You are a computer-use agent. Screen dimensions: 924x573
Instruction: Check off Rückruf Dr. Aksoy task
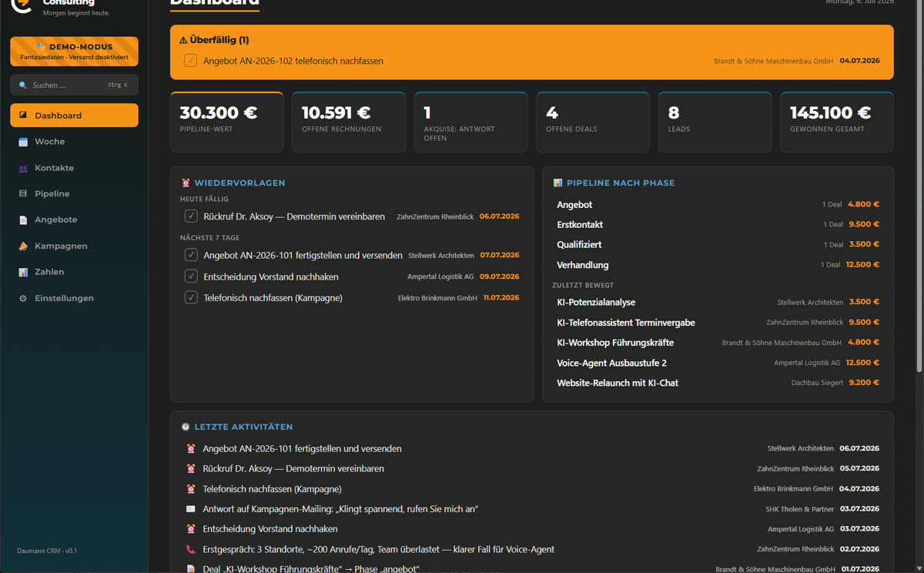point(191,216)
